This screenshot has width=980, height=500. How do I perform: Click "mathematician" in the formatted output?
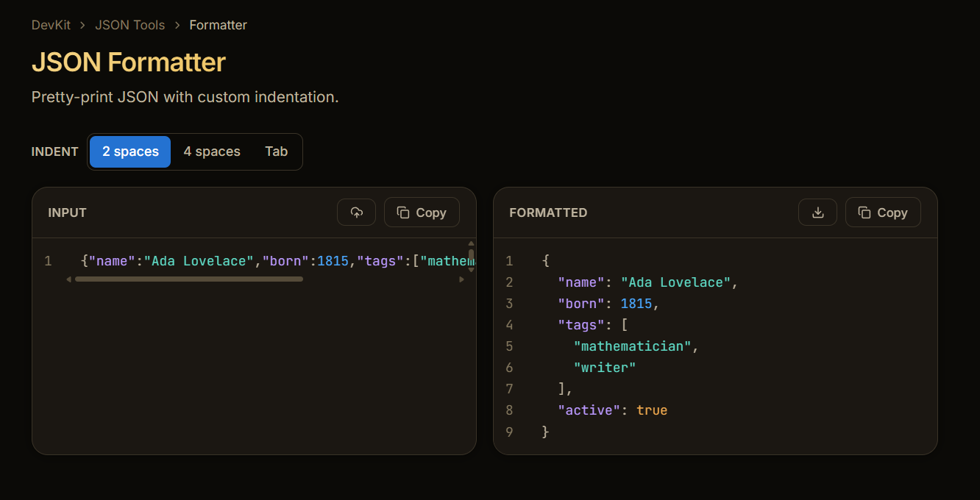point(632,346)
